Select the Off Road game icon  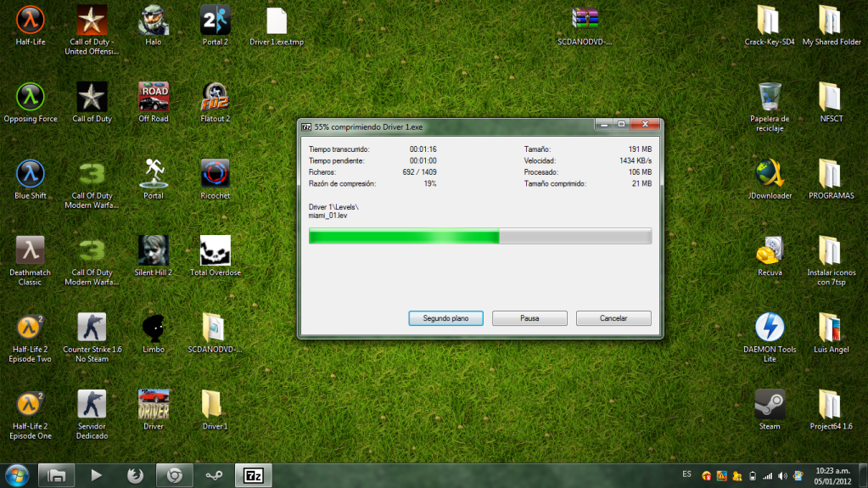(x=154, y=103)
